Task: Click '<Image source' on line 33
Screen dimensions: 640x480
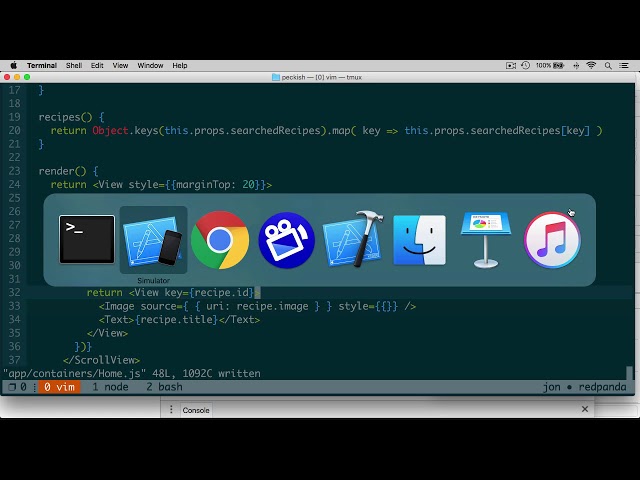Action: (137, 306)
